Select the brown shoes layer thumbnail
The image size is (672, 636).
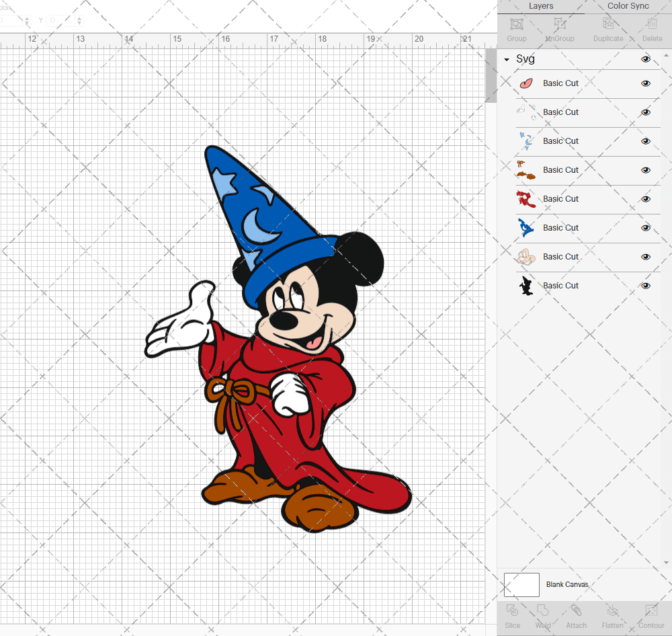526,170
